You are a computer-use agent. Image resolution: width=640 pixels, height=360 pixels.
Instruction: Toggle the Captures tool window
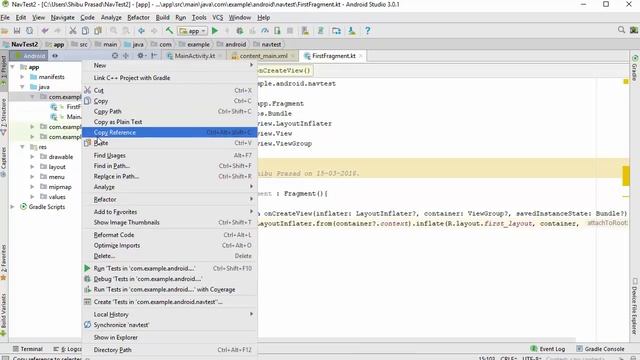[4, 162]
